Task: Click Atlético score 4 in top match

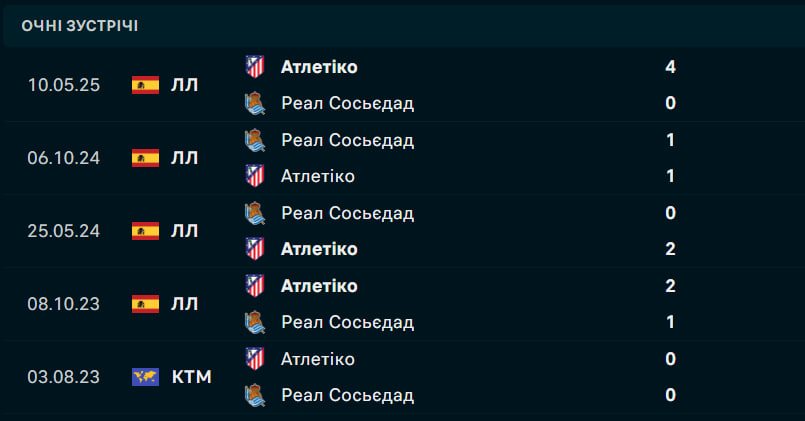Action: click(670, 67)
